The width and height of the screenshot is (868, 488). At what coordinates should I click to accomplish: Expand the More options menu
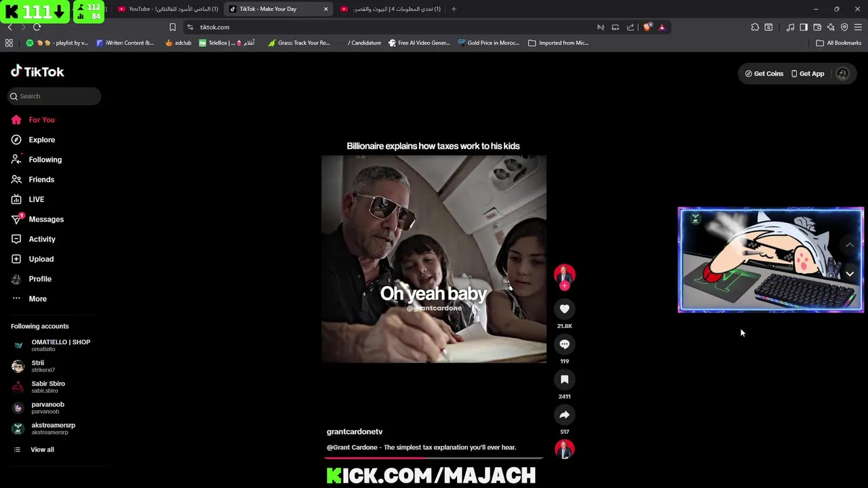pyautogui.click(x=28, y=299)
